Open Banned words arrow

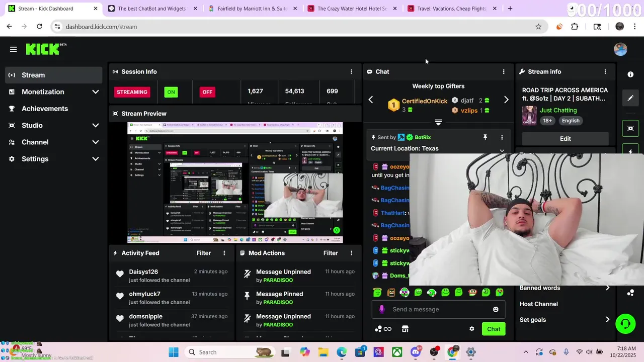click(x=607, y=288)
